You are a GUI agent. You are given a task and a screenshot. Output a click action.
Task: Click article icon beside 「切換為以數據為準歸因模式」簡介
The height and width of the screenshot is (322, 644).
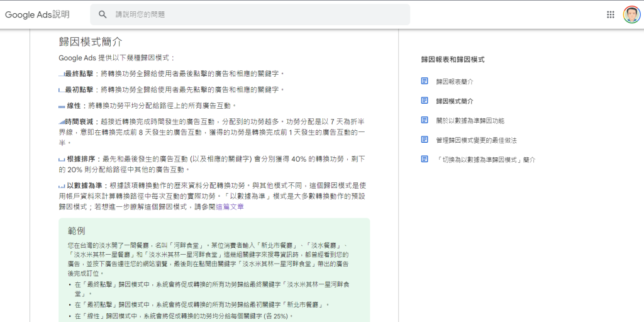pyautogui.click(x=425, y=159)
